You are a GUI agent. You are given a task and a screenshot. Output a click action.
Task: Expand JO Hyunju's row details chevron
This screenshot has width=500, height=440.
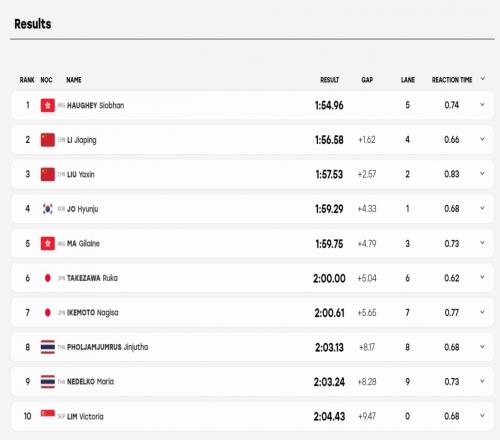(x=482, y=208)
